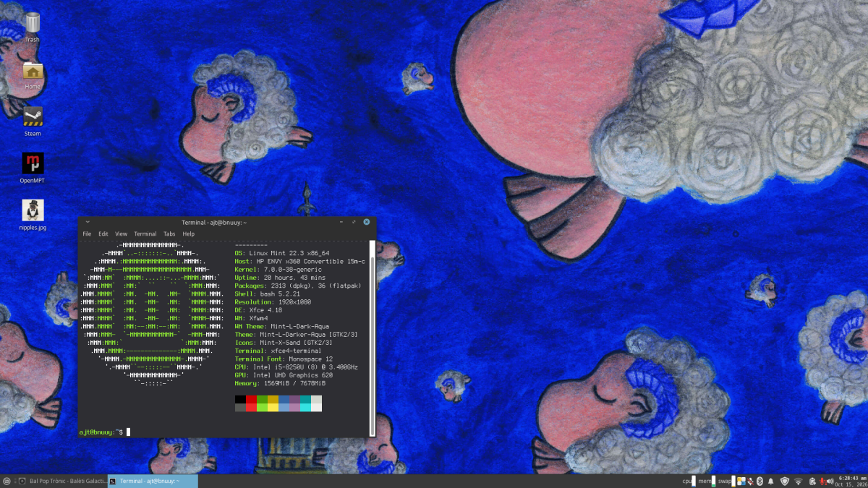Open the Terminal Edit menu

click(x=103, y=234)
